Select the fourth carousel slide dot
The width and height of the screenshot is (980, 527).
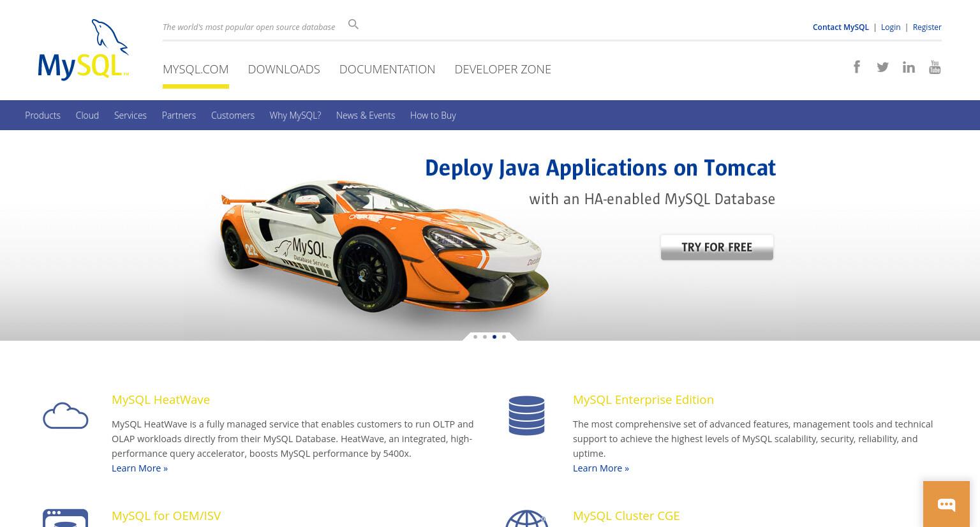click(x=504, y=337)
